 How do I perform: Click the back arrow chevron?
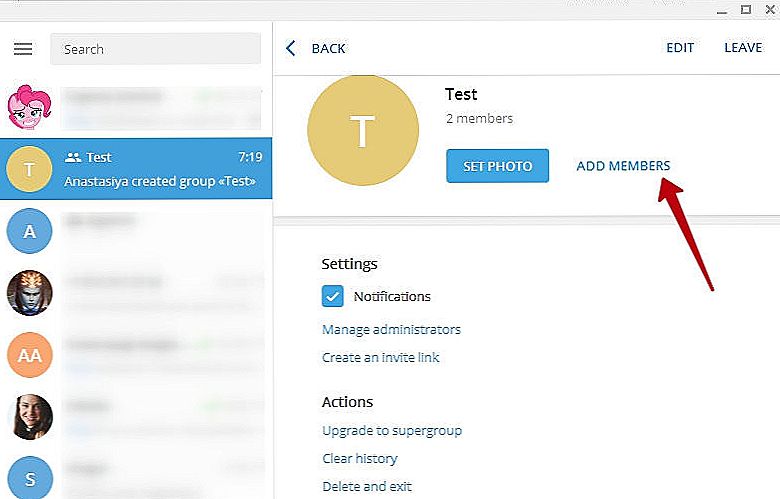coord(291,48)
